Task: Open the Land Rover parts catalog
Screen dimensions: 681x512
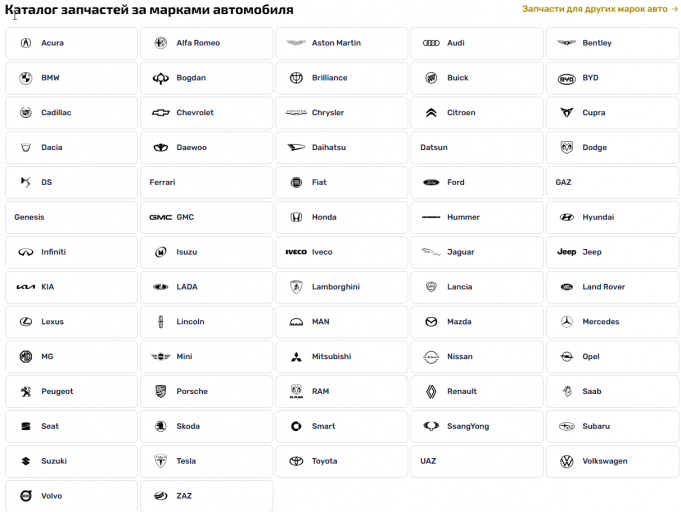Action: 612,287
